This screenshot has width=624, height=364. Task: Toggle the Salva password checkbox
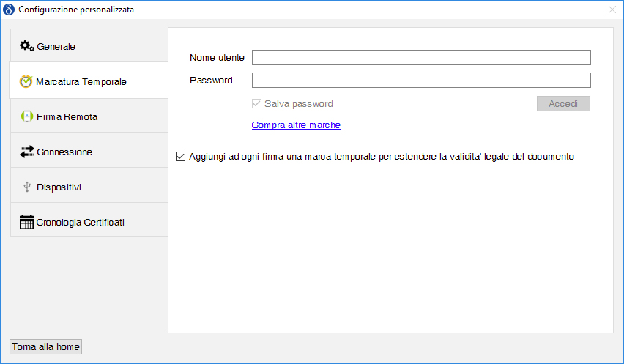[x=256, y=104]
